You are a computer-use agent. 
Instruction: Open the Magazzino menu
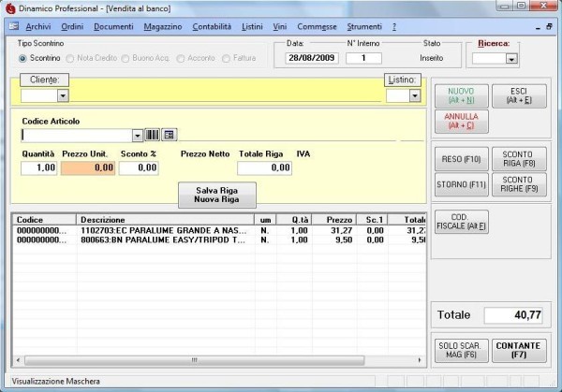163,27
